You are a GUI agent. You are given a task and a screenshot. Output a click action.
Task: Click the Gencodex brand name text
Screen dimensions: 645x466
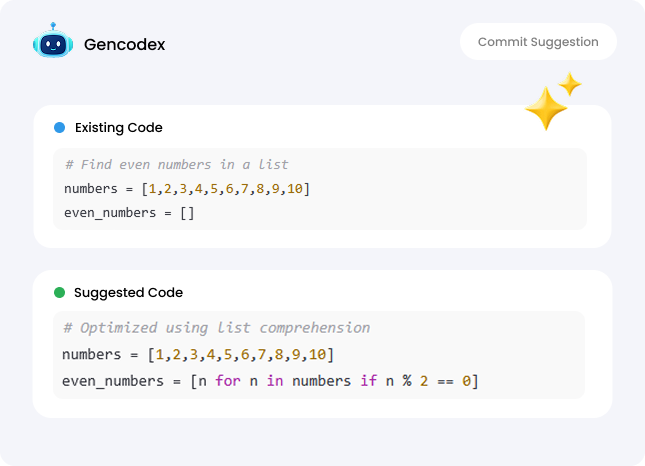pyautogui.click(x=125, y=44)
